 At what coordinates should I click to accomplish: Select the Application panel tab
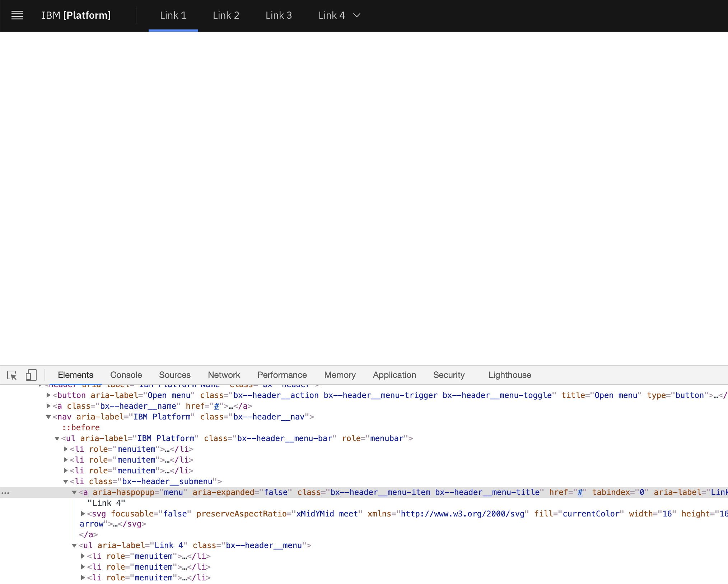[394, 375]
